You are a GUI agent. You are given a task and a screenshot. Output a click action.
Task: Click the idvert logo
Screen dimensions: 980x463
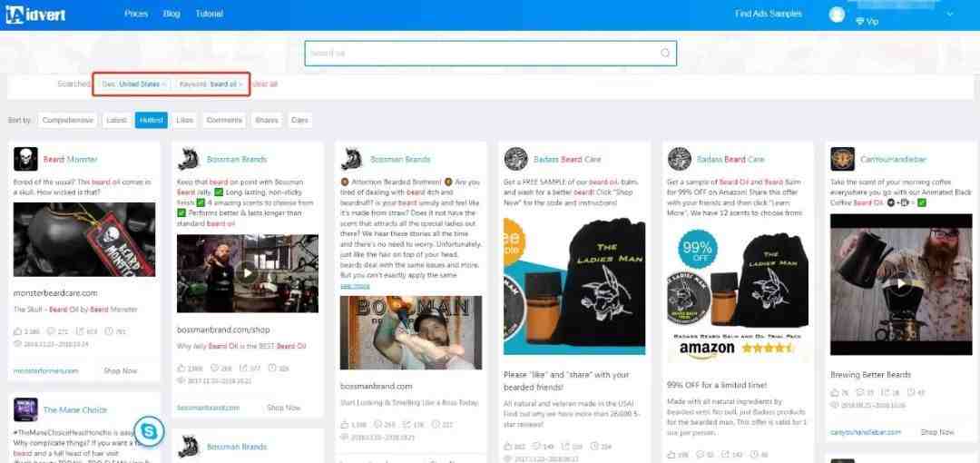pyautogui.click(x=35, y=14)
